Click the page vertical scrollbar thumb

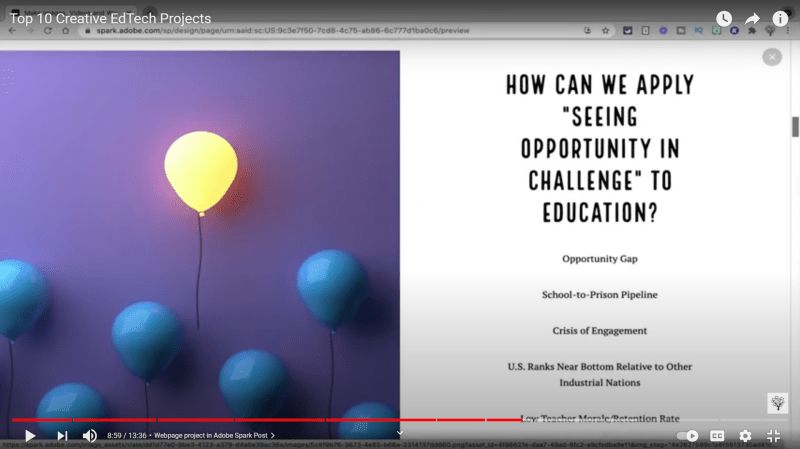[795, 127]
